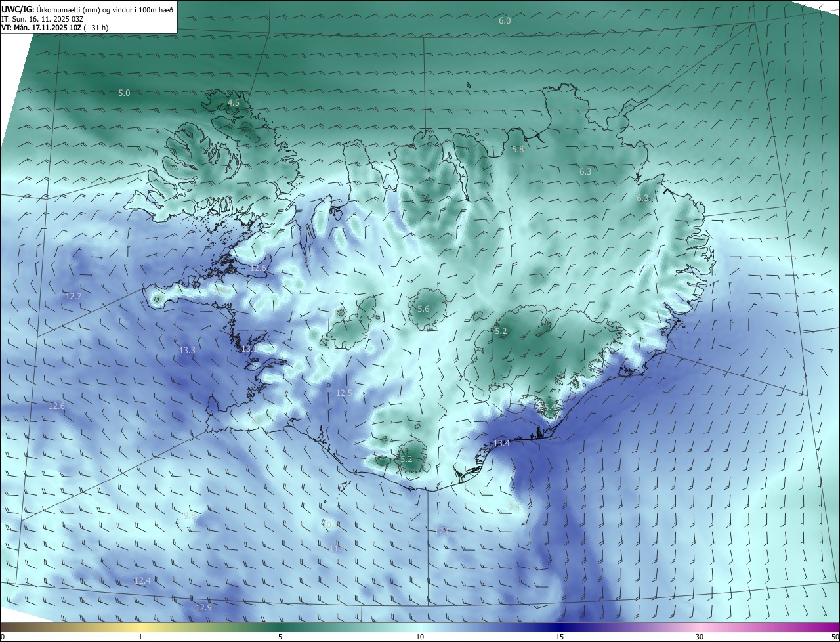The height and width of the screenshot is (642, 840).
Task: Click the 30 tick on the colour scale
Action: (700, 637)
